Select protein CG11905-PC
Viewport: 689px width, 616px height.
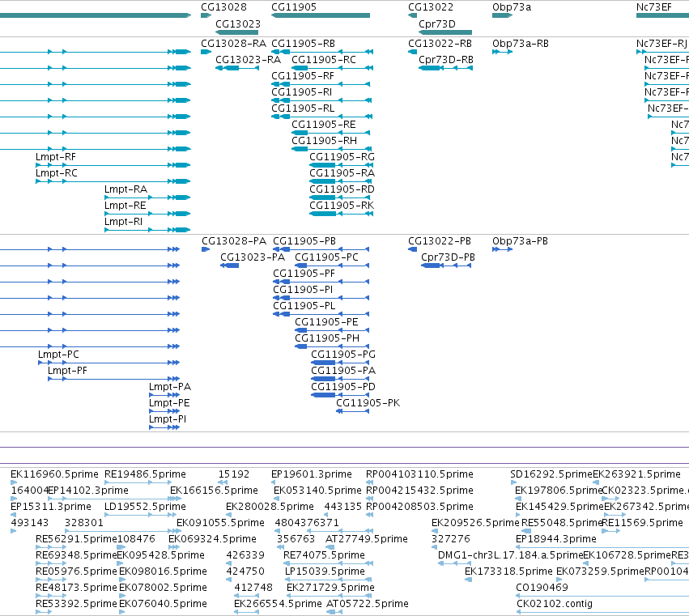(326, 257)
